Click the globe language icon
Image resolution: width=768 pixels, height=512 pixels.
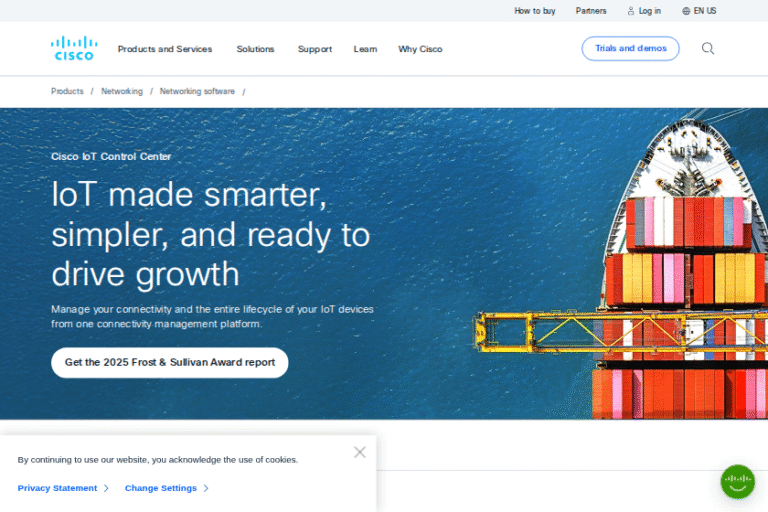[x=686, y=11]
